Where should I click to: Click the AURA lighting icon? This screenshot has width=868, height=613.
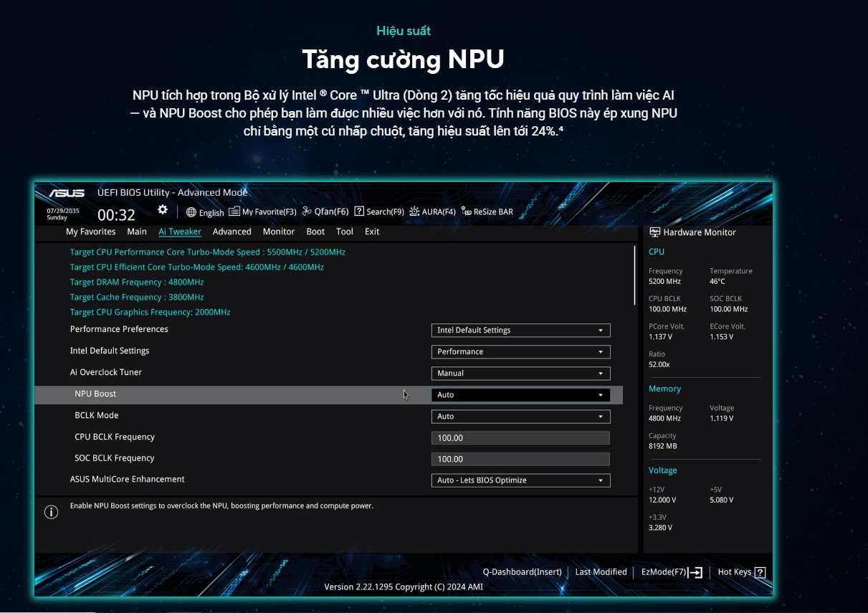point(414,212)
